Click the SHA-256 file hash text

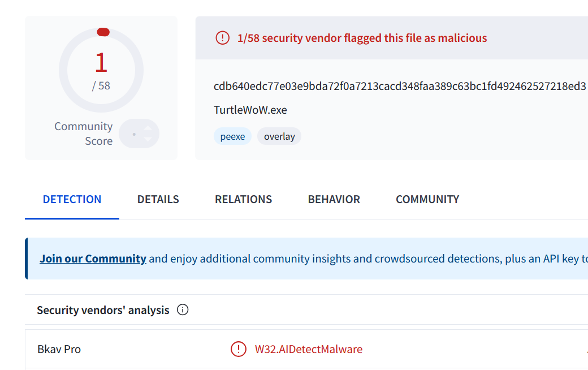(x=400, y=87)
